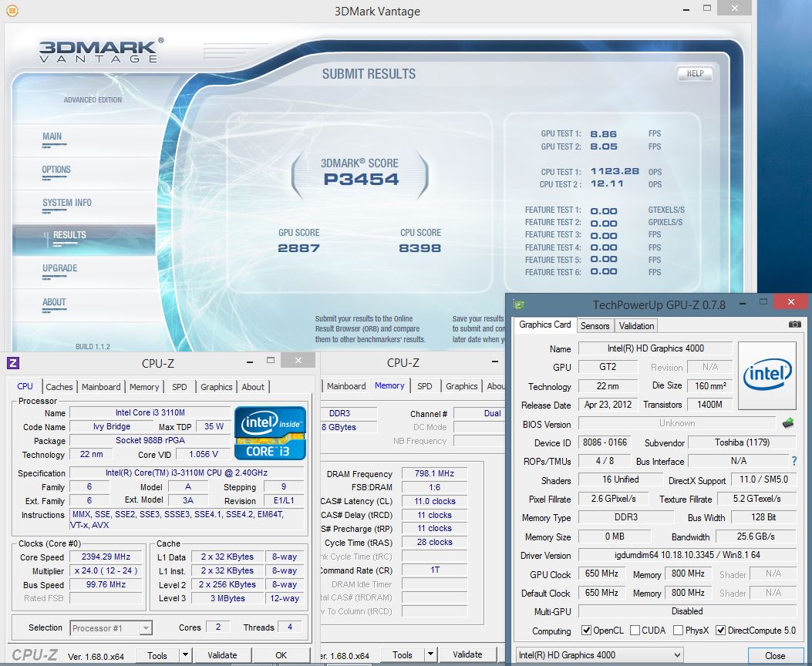
Task: Minimize the 3DMark Vantage window
Action: pyautogui.click(x=686, y=8)
